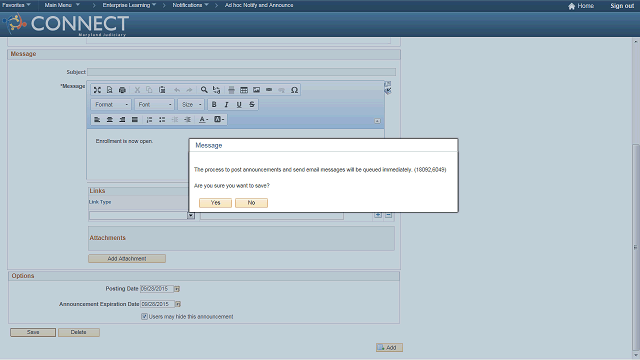Click the Unlink icon

[281, 90]
